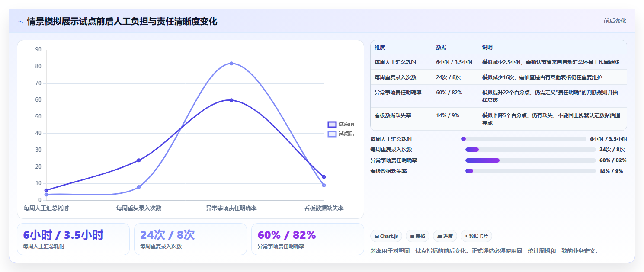The image size is (644, 272).
Task: Open the 24次 / 8次 data card
Action: tap(190, 239)
